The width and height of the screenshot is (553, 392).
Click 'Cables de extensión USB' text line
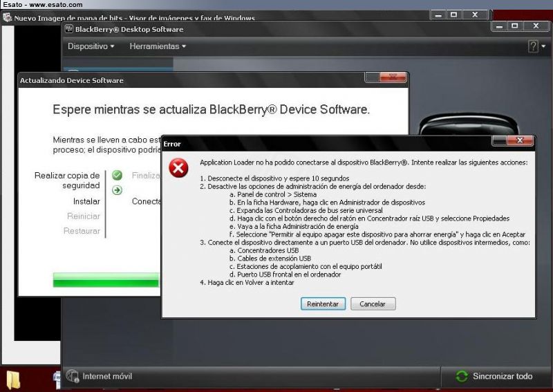click(270, 259)
